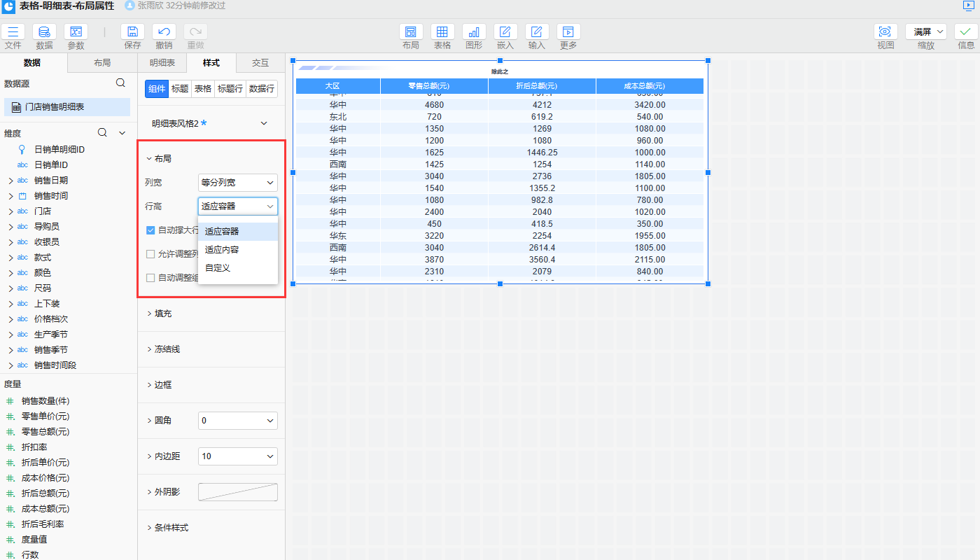Select the 标题行 style button
The width and height of the screenshot is (980, 560).
click(x=230, y=89)
